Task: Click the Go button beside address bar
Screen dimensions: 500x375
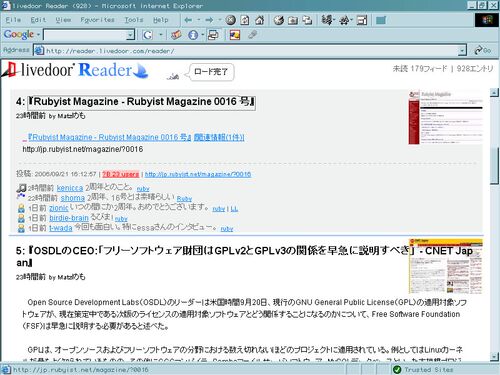Action: pos(483,50)
